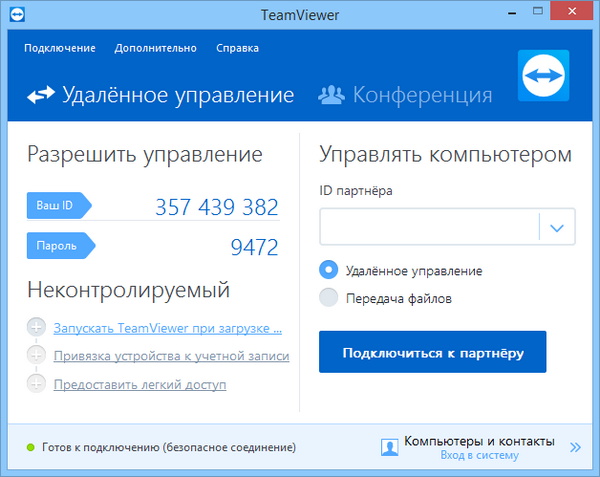Minimize the TeamViewer window
The image size is (600, 477).
click(512, 13)
